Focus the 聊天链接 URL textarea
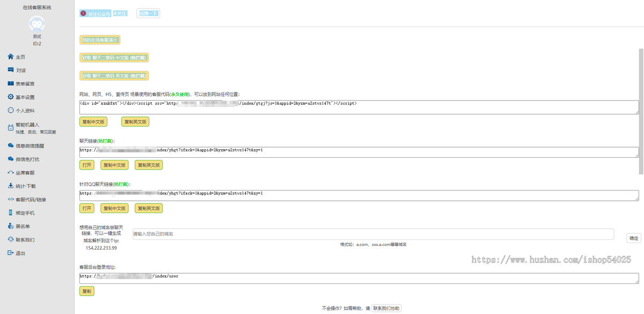644x314 pixels. coord(359,152)
